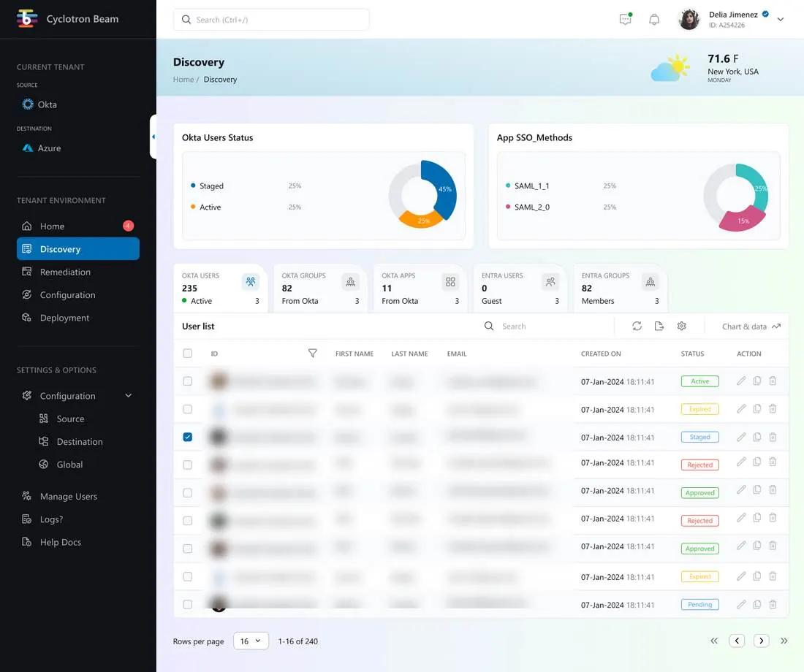Open the chat messages icon in header
Image resolution: width=804 pixels, height=672 pixels.
coord(626,20)
